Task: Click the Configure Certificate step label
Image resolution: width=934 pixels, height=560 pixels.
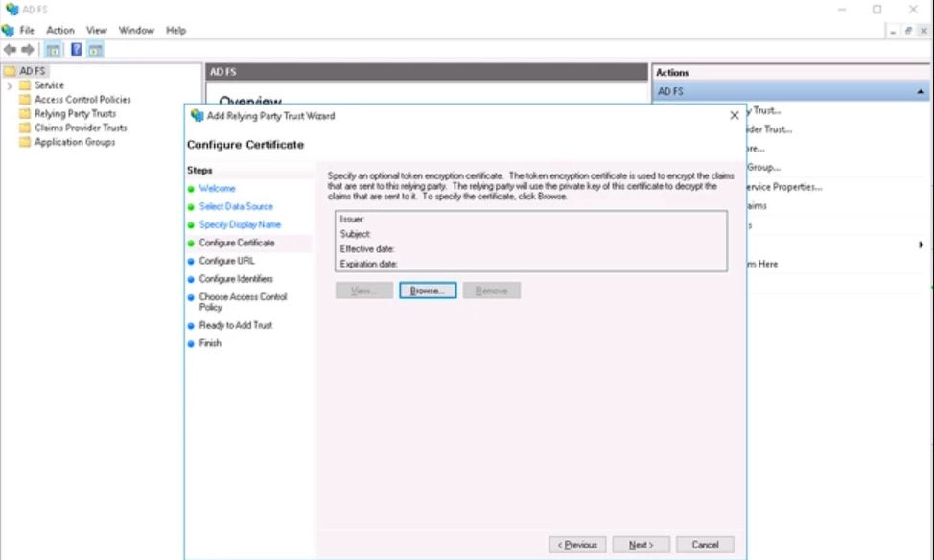Action: tap(237, 243)
